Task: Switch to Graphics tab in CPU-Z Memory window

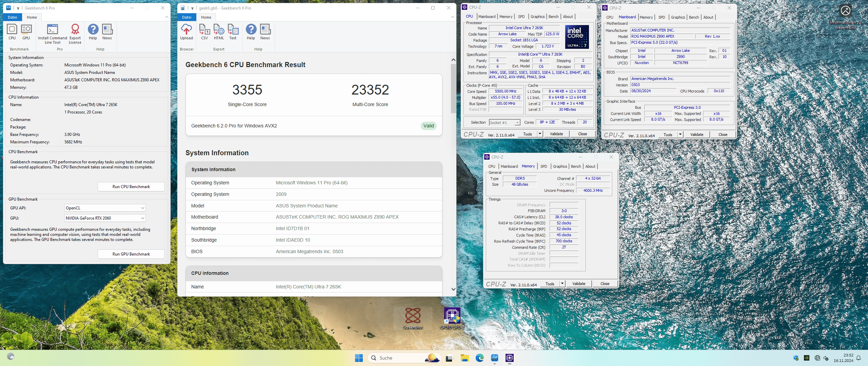Action: [x=560, y=166]
